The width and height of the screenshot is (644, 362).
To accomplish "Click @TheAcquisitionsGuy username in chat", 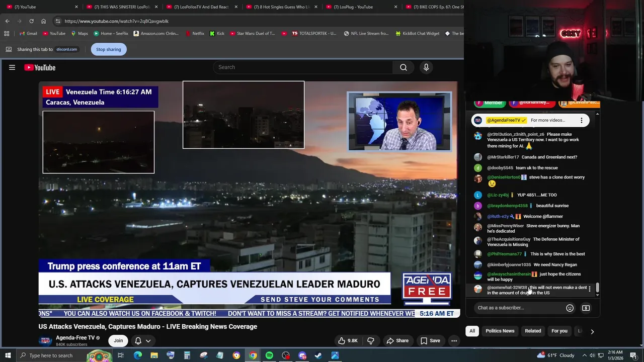I will click(x=509, y=239).
